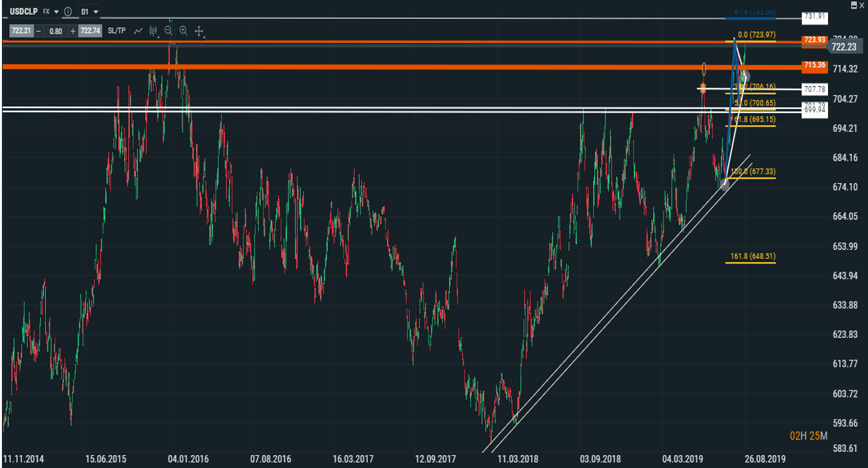Expand the FX symbol dropdown arrow

pyautogui.click(x=57, y=12)
